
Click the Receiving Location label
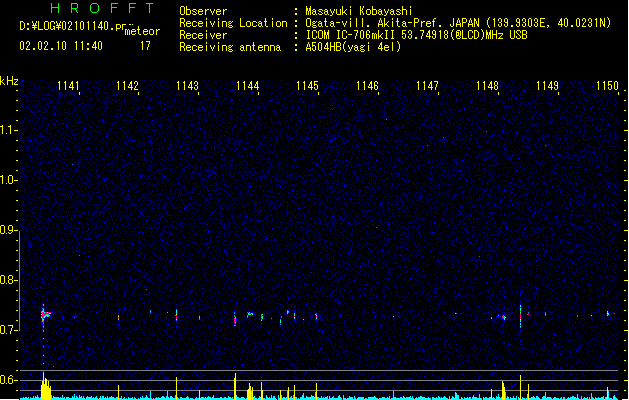click(x=233, y=23)
